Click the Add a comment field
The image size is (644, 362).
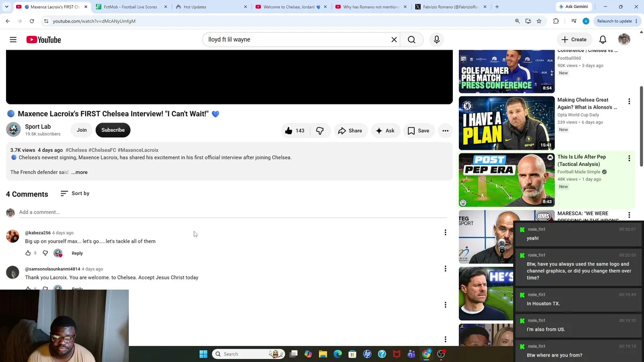[x=233, y=212]
